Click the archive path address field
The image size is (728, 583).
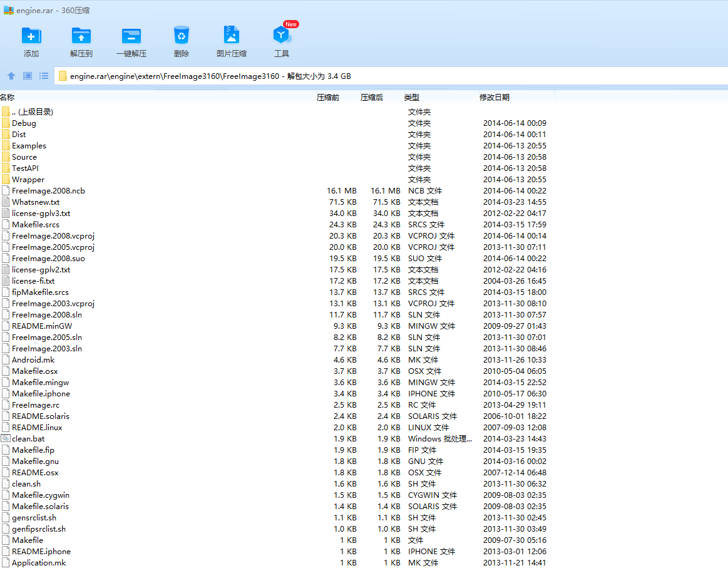[x=376, y=76]
